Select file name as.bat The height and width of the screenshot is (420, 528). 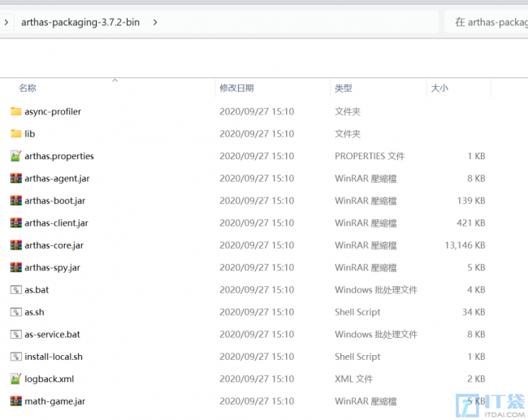tap(37, 290)
